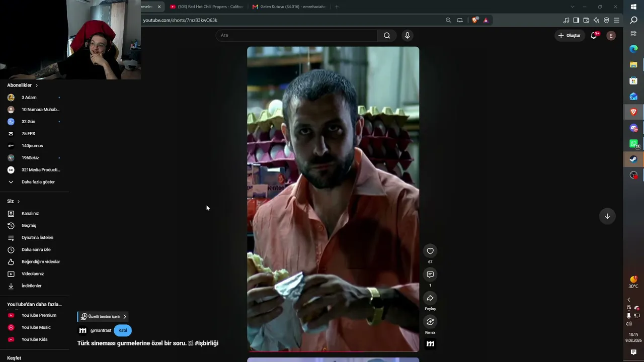Open Geçmiş history in the sidebar
The width and height of the screenshot is (644, 362).
click(x=29, y=226)
